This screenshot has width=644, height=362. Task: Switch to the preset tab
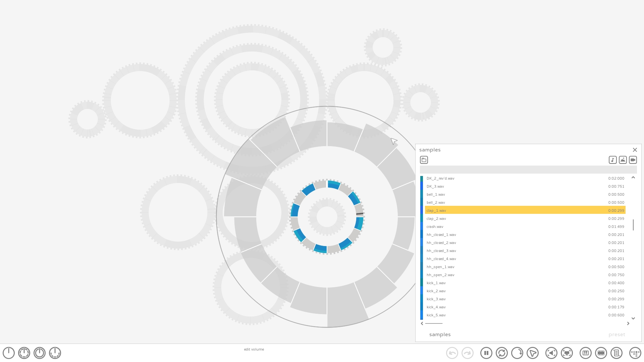[616, 335]
